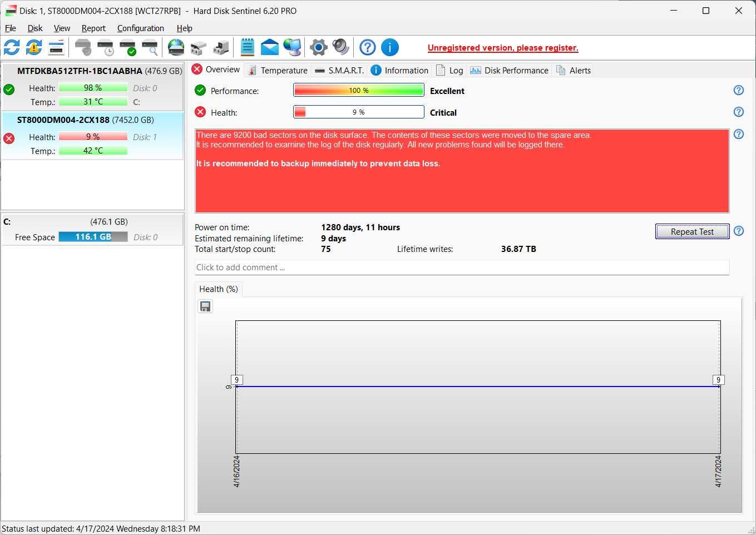Click the 98 % health bar
The width and height of the screenshot is (756, 535).
click(x=93, y=88)
